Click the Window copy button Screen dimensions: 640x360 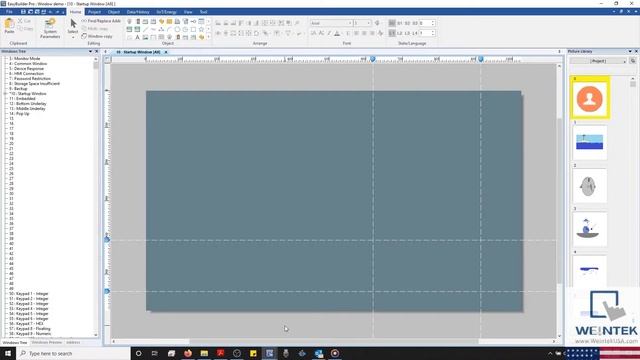pyautogui.click(x=97, y=36)
